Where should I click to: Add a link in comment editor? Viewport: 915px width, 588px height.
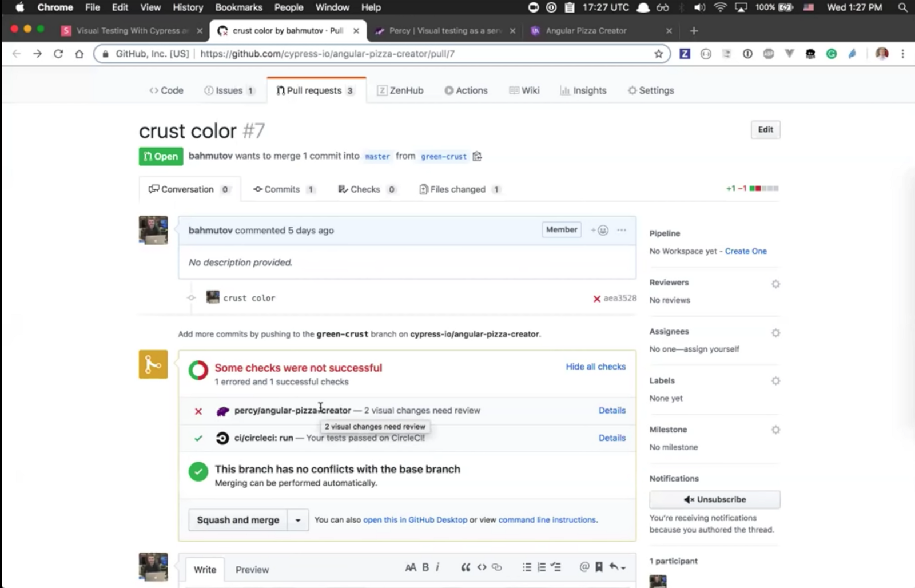tap(496, 567)
